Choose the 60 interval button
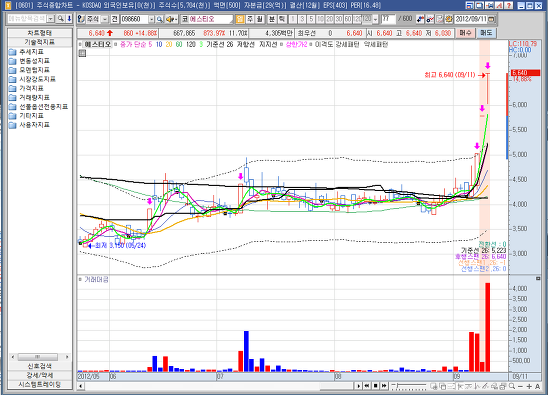548x395 pixels. pyautogui.click(x=348, y=19)
